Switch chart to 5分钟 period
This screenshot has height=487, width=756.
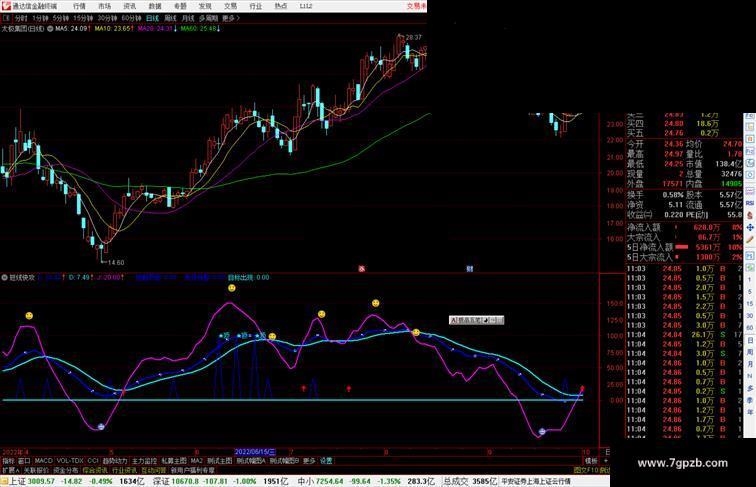[61, 18]
